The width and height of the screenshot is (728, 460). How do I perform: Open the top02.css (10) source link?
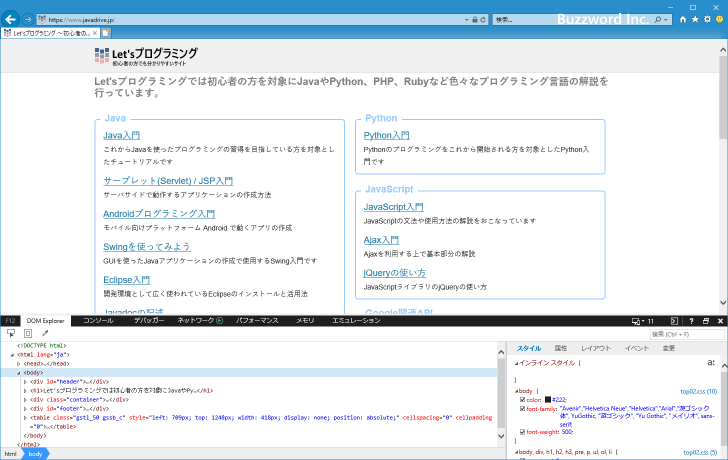tap(699, 391)
